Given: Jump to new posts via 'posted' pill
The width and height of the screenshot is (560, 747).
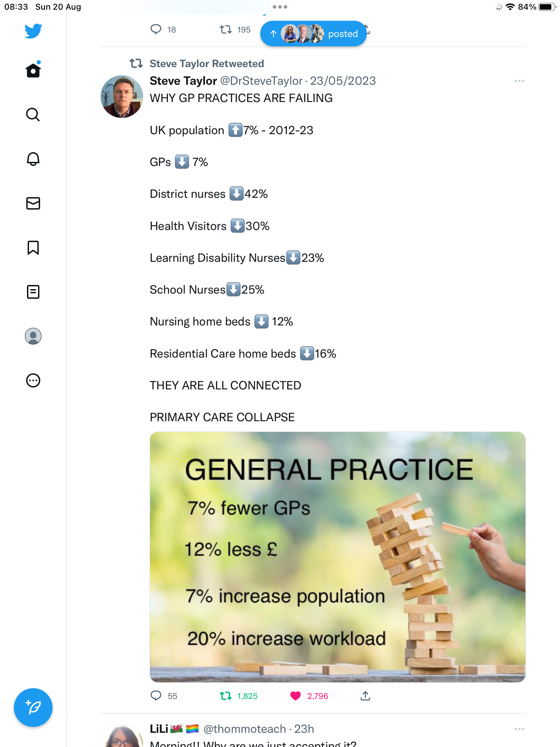Looking at the screenshot, I should tap(313, 34).
